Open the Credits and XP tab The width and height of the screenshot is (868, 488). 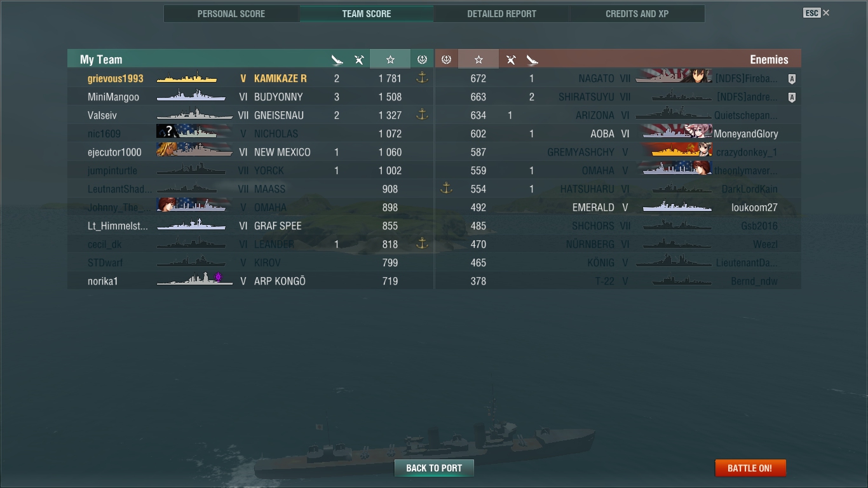point(637,13)
